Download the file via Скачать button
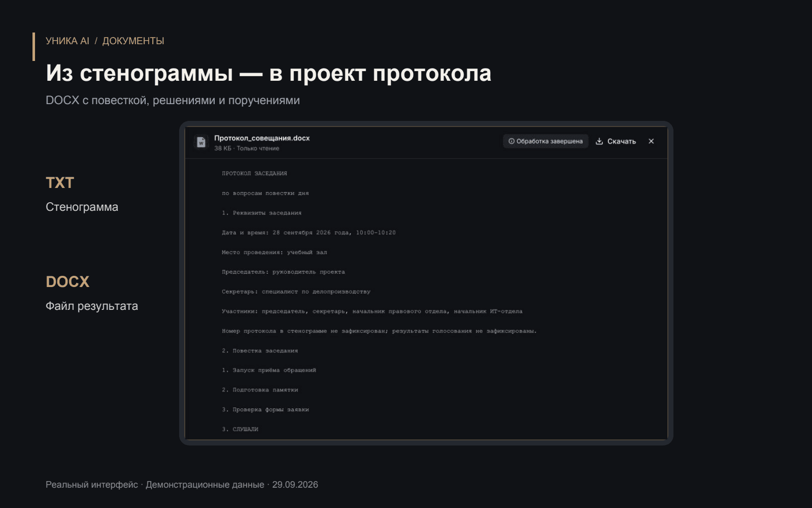The height and width of the screenshot is (508, 812). (616, 141)
